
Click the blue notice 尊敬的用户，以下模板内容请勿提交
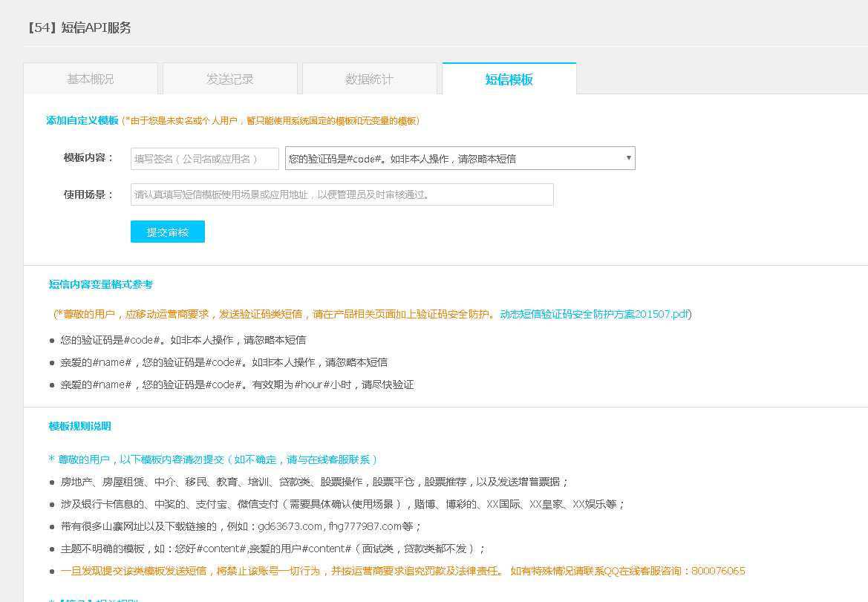(213, 459)
